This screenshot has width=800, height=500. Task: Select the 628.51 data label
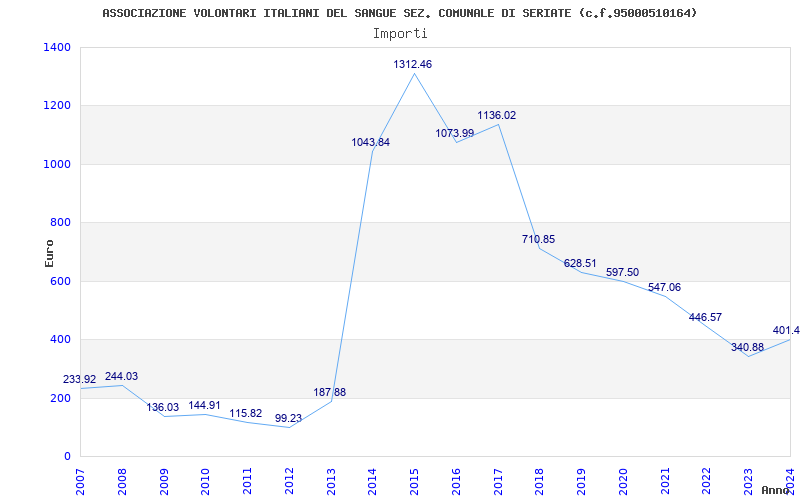pyautogui.click(x=580, y=263)
